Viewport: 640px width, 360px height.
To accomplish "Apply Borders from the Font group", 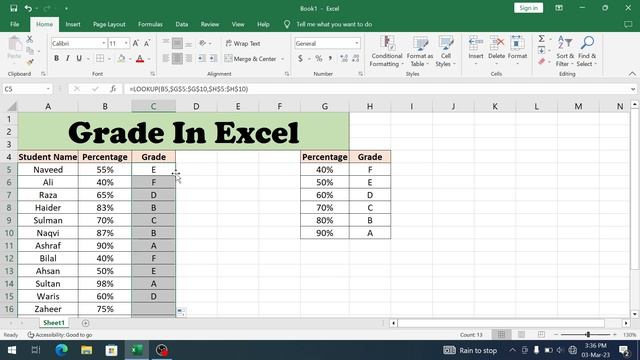I will click(x=100, y=58).
